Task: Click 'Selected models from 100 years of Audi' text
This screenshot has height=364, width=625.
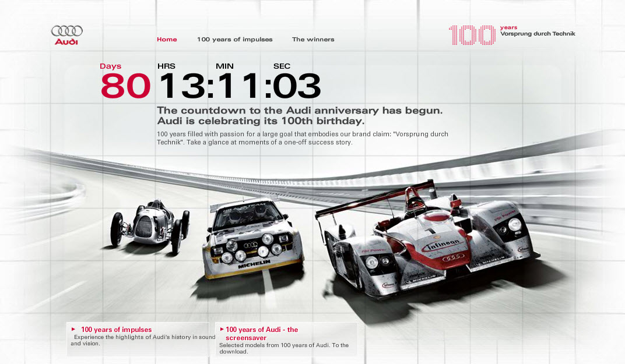Action: pyautogui.click(x=284, y=348)
